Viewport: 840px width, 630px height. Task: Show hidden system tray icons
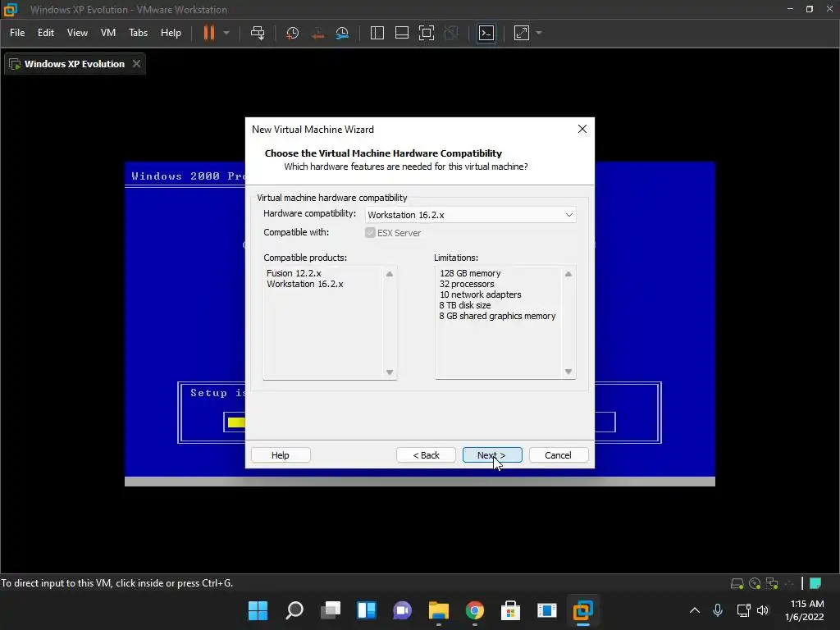694,610
